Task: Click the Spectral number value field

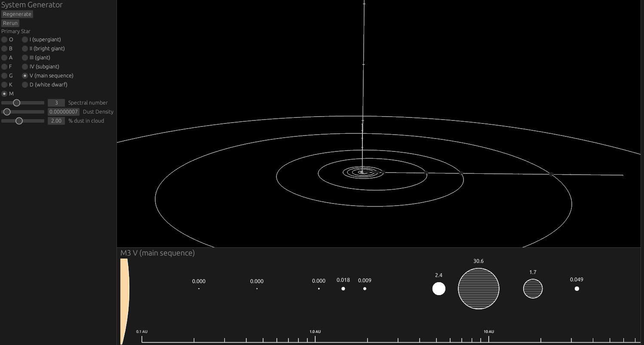Action: (x=56, y=103)
